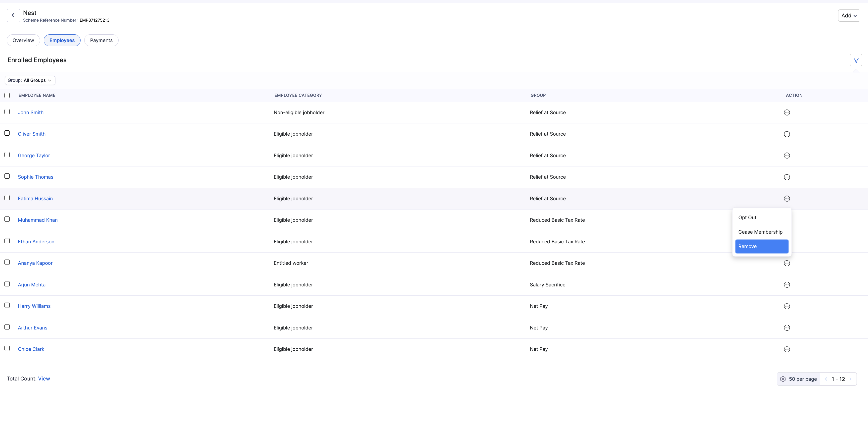Switch to the Overview tab
This screenshot has width=868, height=431.
tap(23, 40)
